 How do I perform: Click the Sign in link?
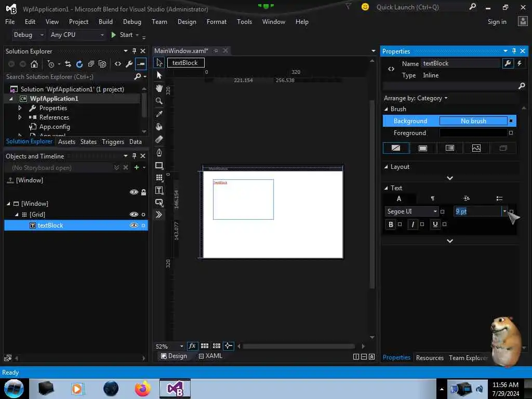click(x=497, y=22)
